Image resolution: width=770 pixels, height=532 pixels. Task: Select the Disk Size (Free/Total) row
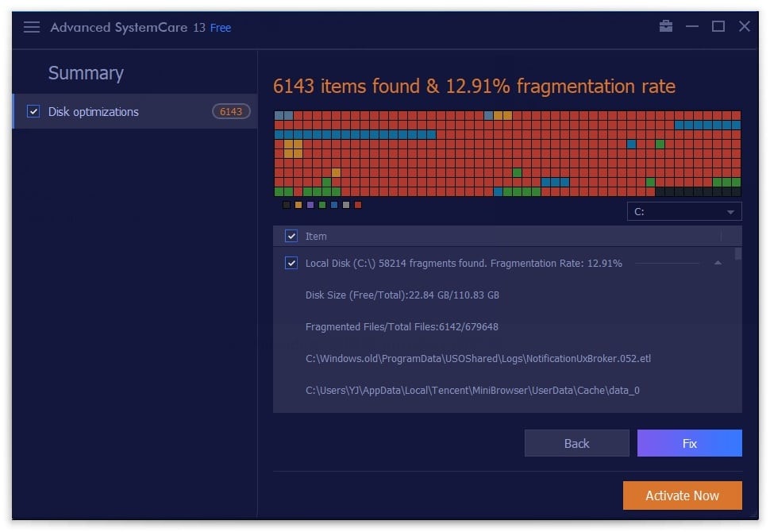(402, 295)
